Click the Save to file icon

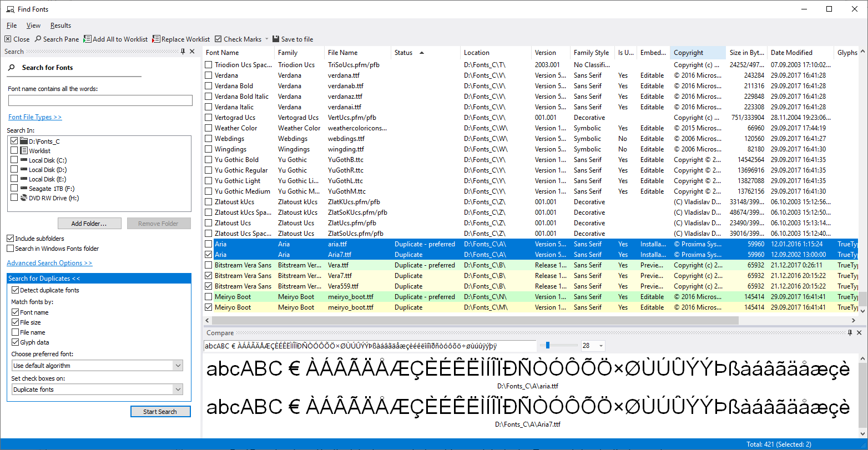coord(276,39)
